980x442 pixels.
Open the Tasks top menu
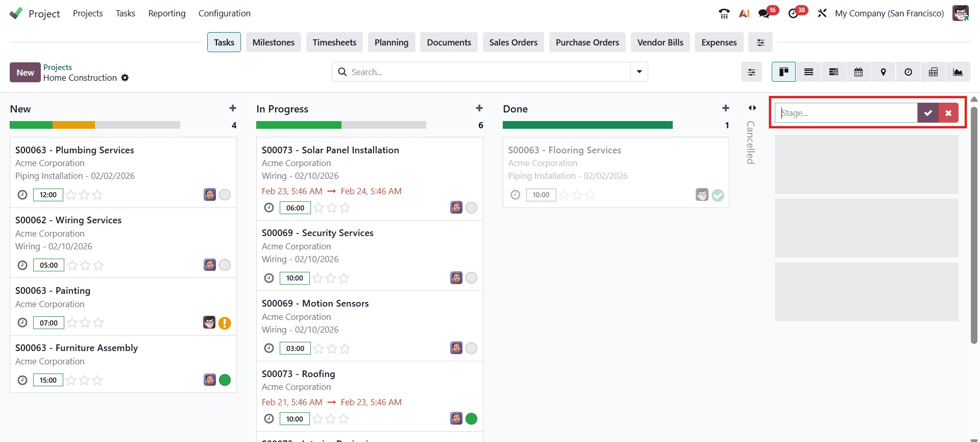126,13
